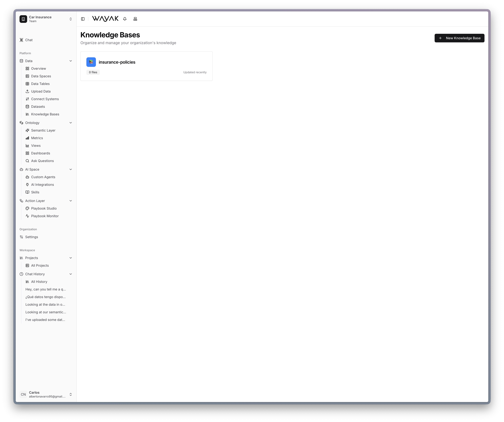504x422 pixels.
Task: Collapse the Ontology section chevron
Action: 71,123
